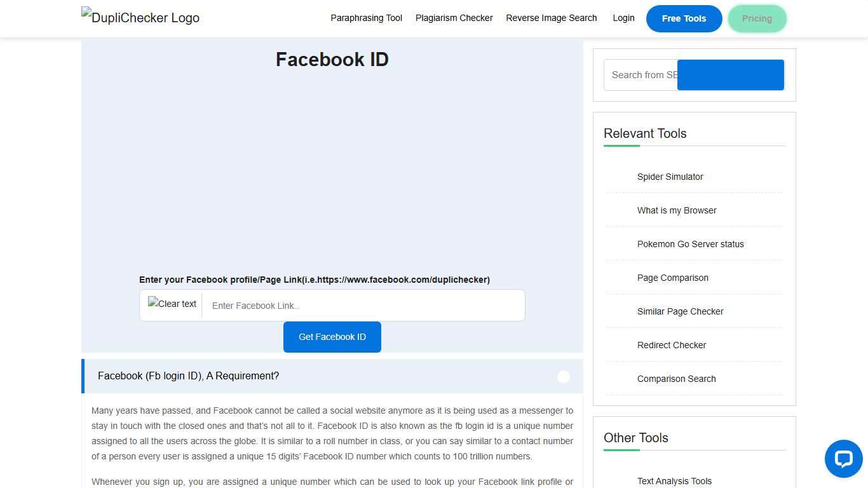Click the Clear text icon in the input
The height and width of the screenshot is (488, 868).
click(172, 304)
